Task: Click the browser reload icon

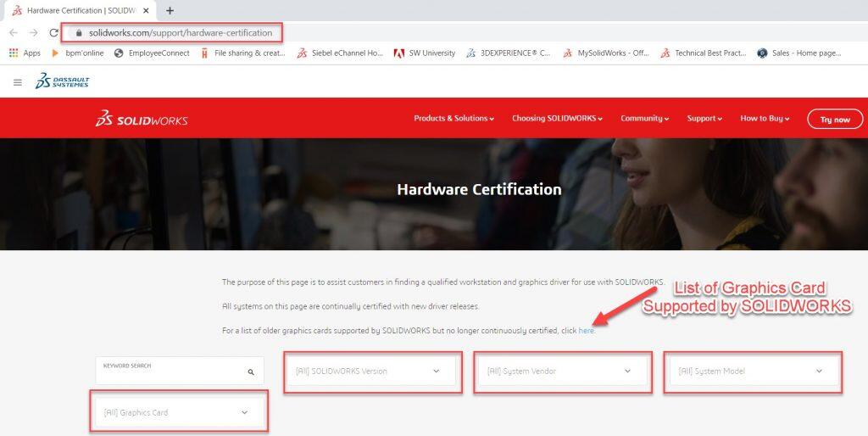Action: coord(54,33)
